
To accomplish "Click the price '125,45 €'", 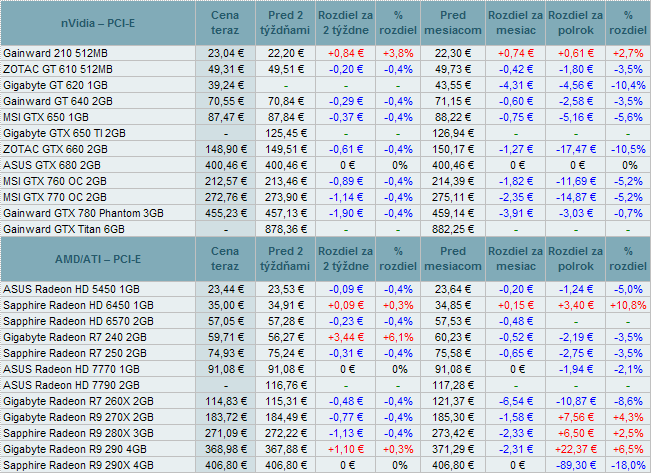I will (x=286, y=133).
